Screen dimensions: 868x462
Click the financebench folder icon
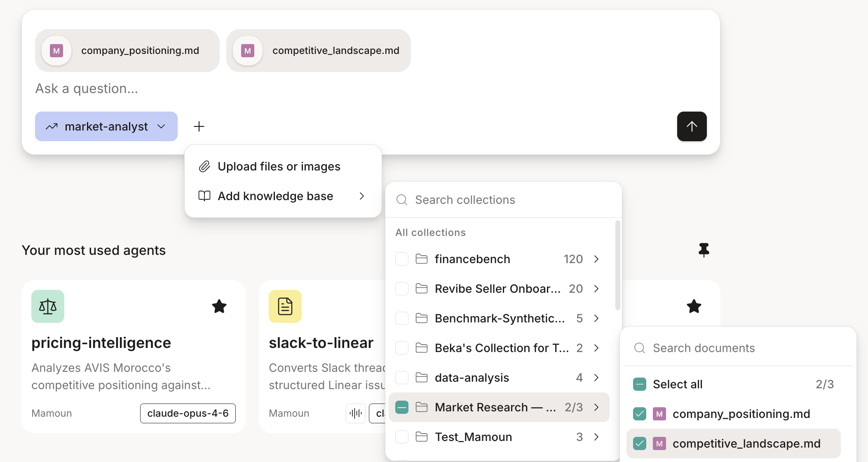422,259
